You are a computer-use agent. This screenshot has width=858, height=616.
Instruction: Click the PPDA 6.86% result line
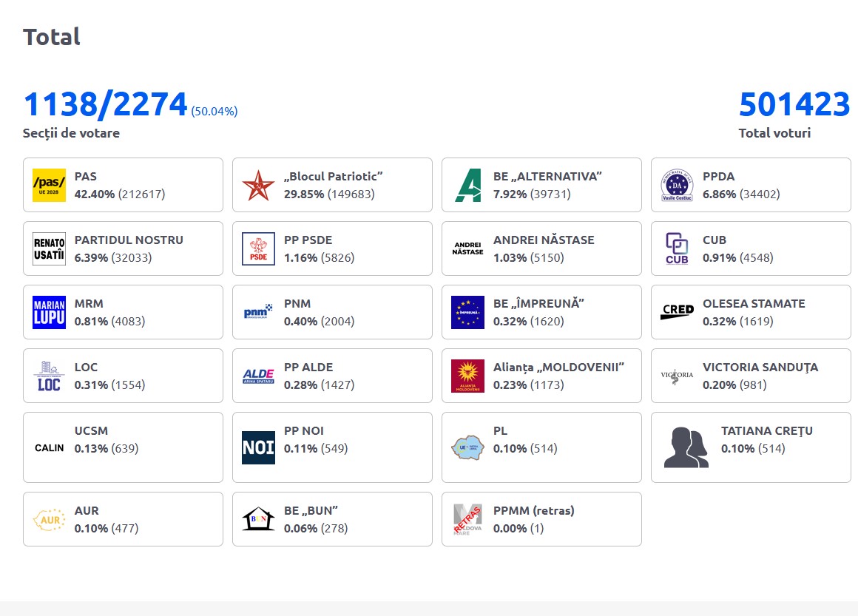[x=741, y=194]
